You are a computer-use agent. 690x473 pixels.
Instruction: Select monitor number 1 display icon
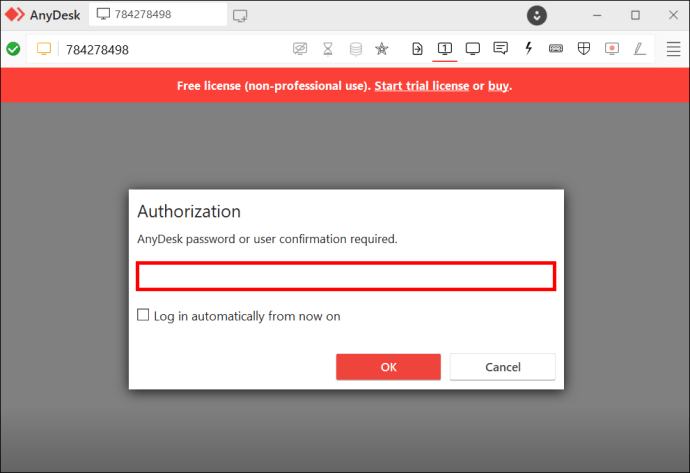[x=445, y=48]
